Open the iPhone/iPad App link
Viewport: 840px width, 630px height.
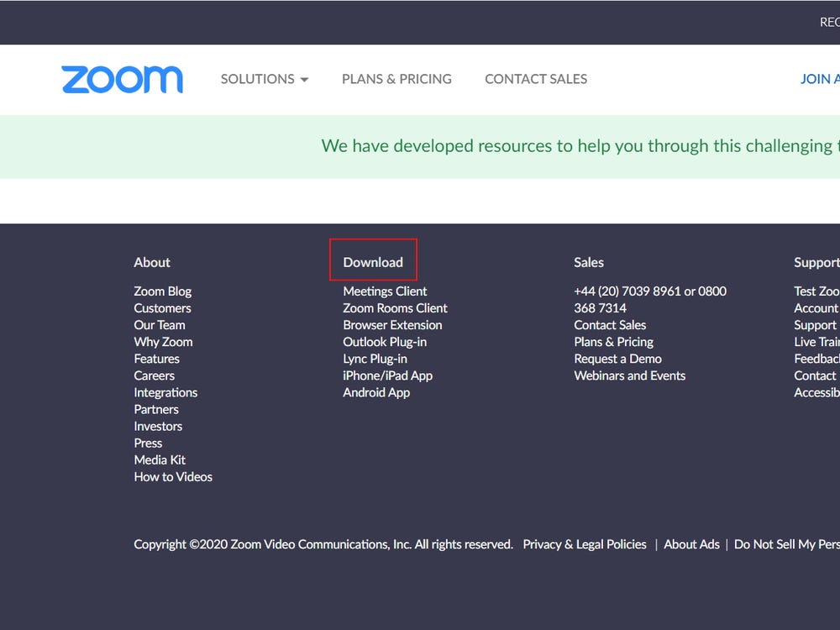coord(389,375)
